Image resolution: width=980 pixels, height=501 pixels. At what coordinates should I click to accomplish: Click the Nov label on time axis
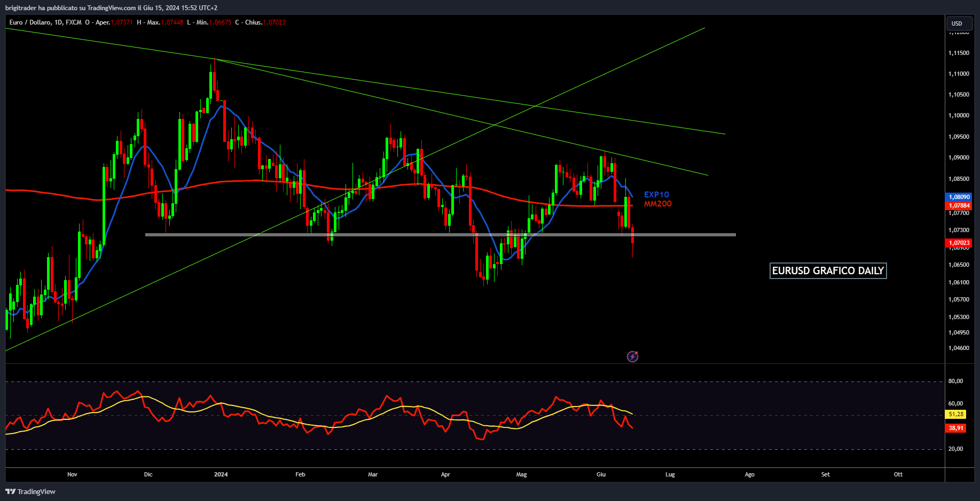(x=72, y=474)
